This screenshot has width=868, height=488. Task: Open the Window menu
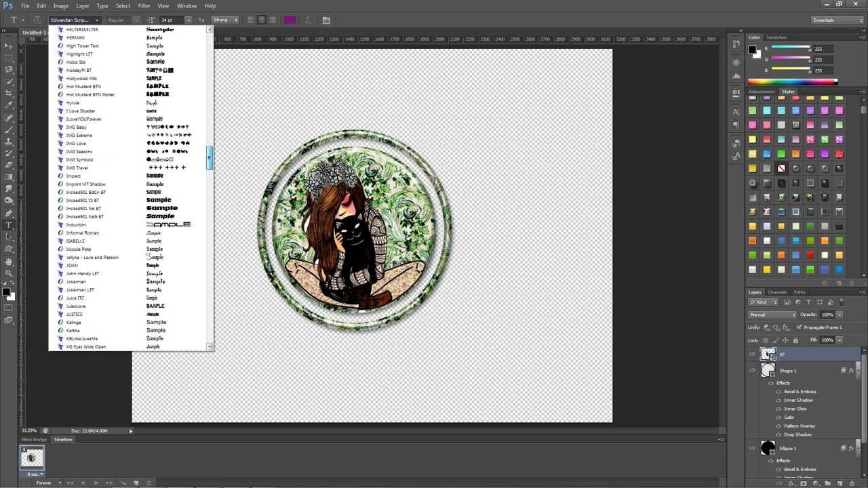187,5
